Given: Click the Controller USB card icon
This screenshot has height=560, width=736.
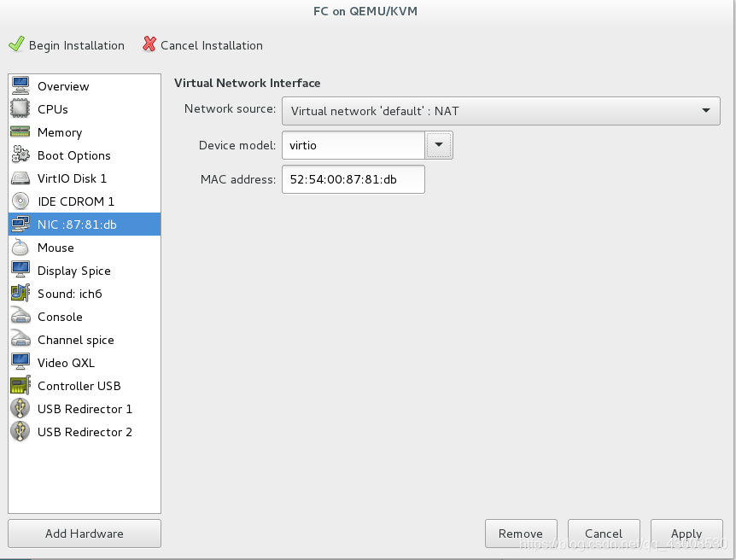Looking at the screenshot, I should (x=20, y=385).
